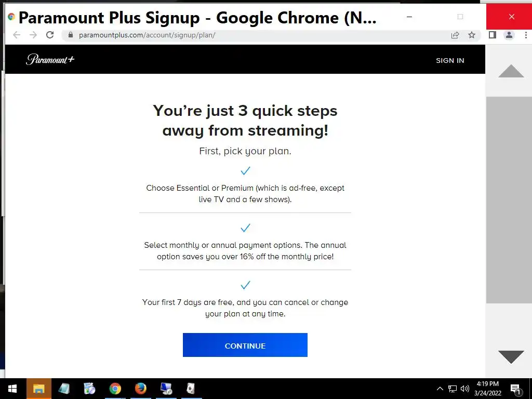Click text "Select monthly or annual payment options"
Image resolution: width=532 pixels, height=399 pixels.
click(x=223, y=245)
